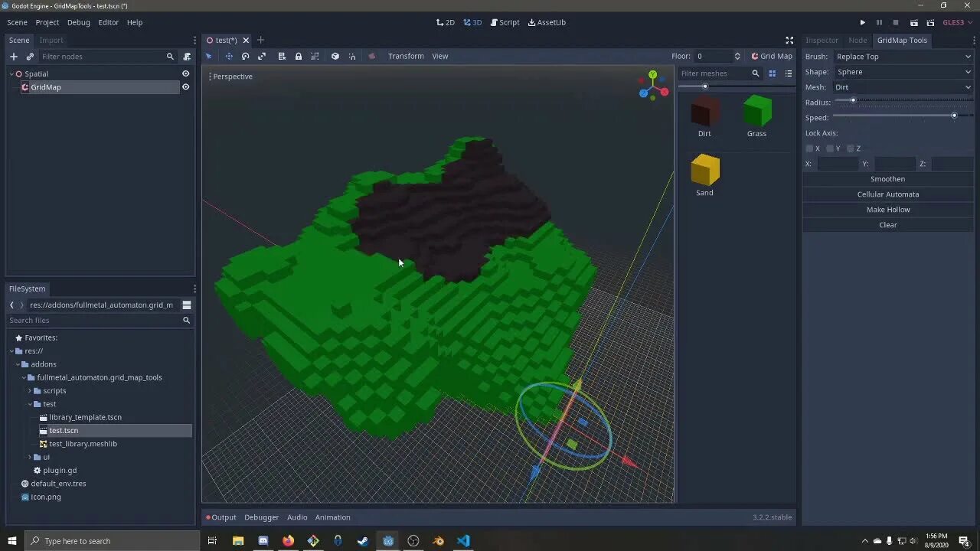Open the Shape dropdown showing Sphere

(903, 72)
